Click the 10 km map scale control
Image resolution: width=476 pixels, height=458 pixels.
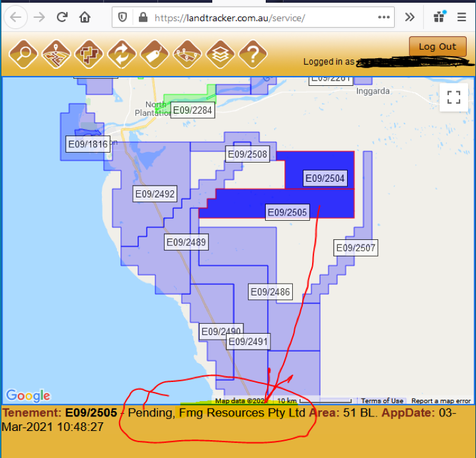[315, 401]
